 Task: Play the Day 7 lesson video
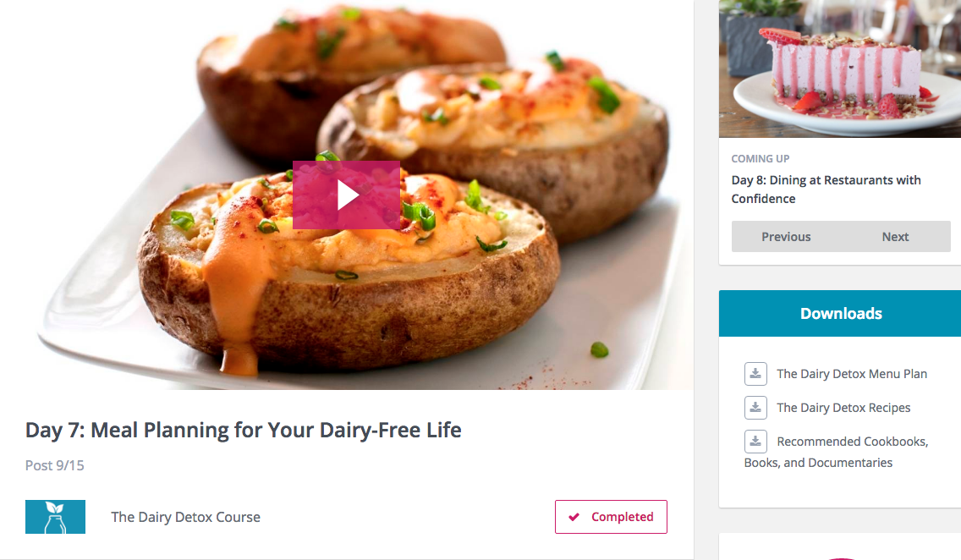pos(346,195)
